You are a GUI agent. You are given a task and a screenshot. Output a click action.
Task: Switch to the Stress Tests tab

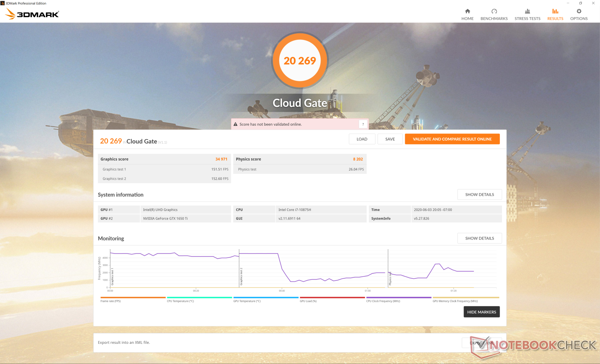tap(527, 14)
